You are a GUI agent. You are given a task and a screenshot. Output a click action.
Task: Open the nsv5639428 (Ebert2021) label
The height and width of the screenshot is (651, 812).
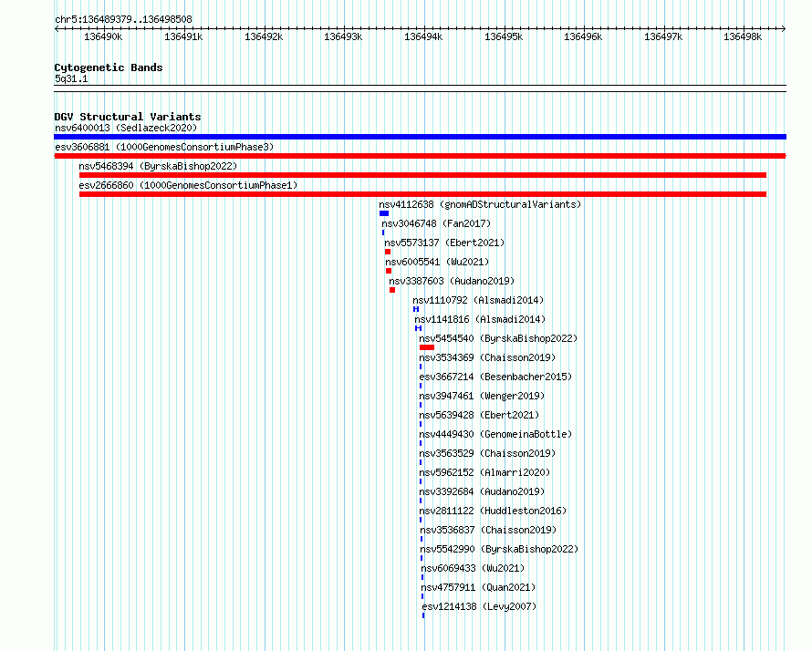(x=479, y=415)
